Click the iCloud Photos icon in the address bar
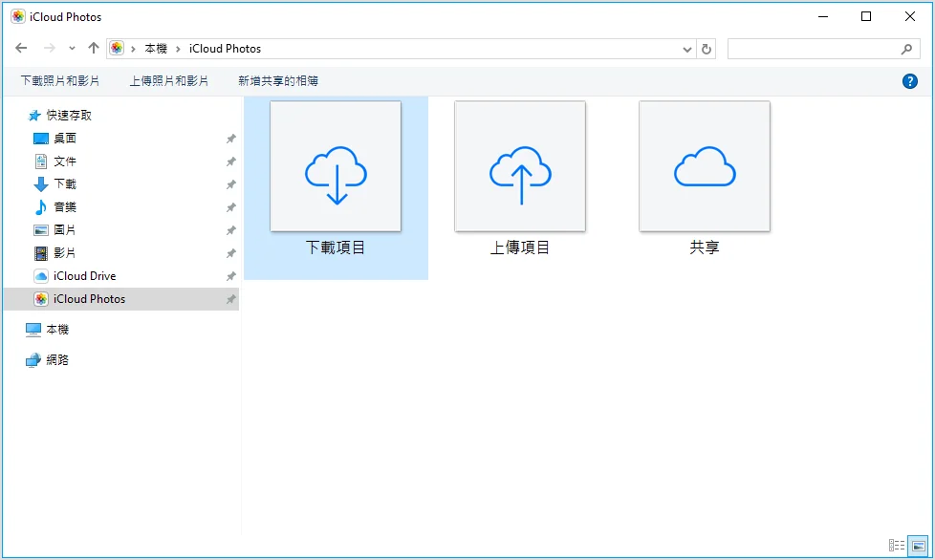Screen dimensions: 935x560 [117, 48]
